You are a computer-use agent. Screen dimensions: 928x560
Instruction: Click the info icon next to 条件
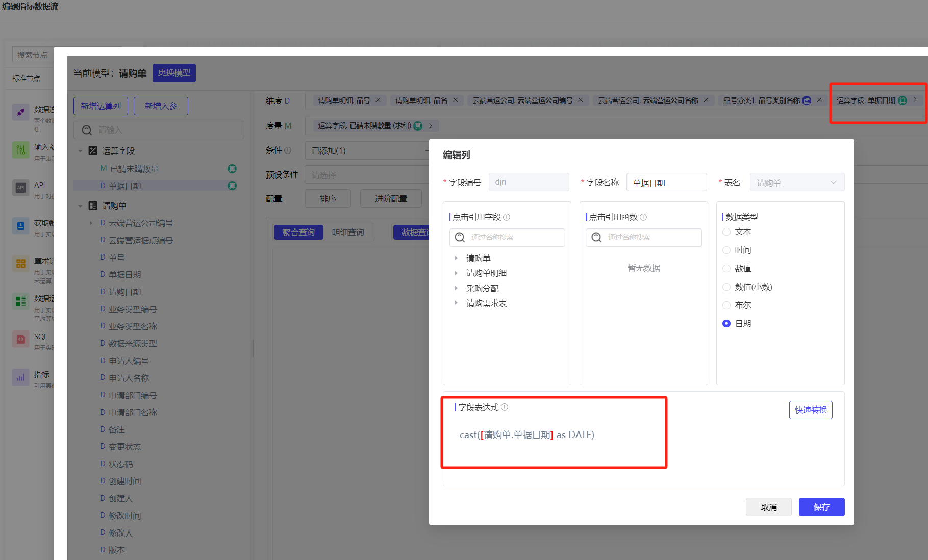coord(288,150)
